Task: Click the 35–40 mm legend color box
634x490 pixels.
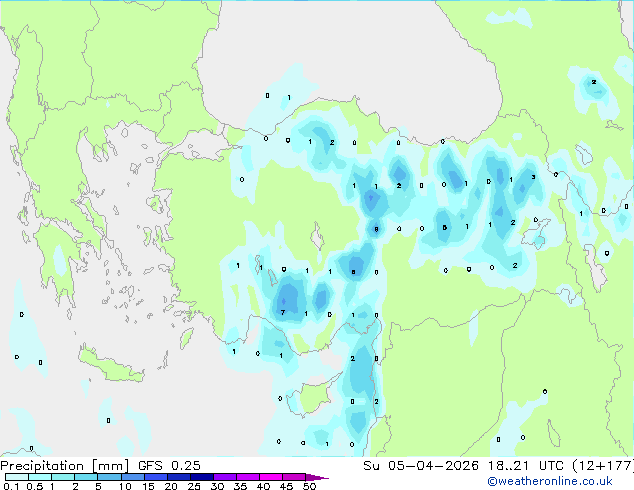Action: [x=247, y=477]
